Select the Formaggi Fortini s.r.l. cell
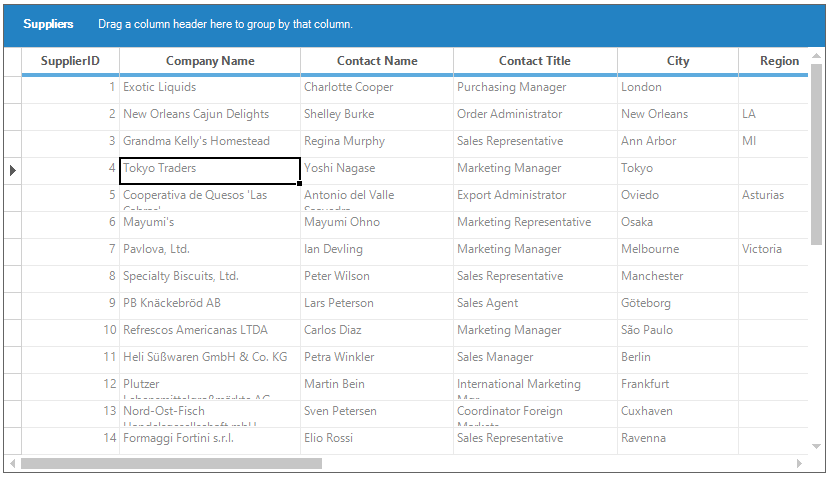Image resolution: width=829 pixels, height=477 pixels. coord(210,441)
